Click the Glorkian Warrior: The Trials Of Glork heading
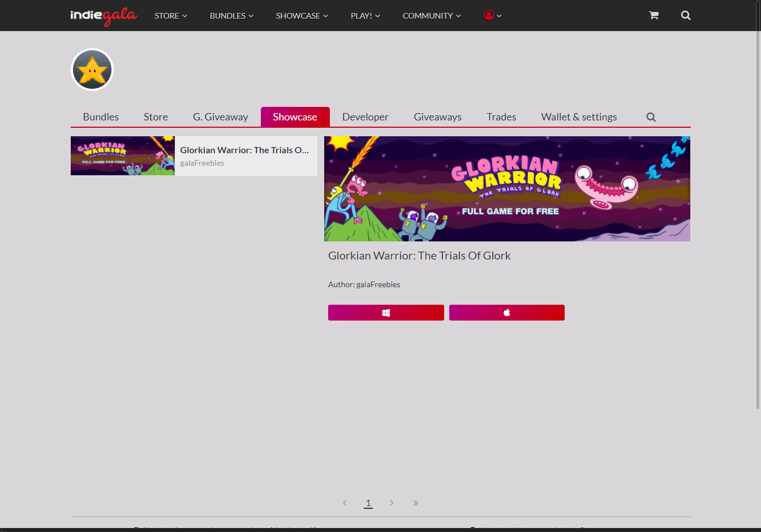This screenshot has height=532, width=761. pos(419,256)
